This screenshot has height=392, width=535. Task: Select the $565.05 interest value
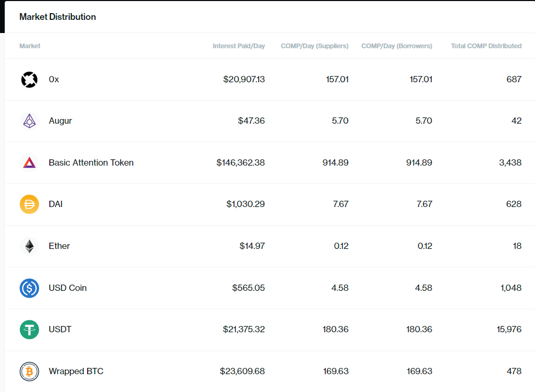249,288
